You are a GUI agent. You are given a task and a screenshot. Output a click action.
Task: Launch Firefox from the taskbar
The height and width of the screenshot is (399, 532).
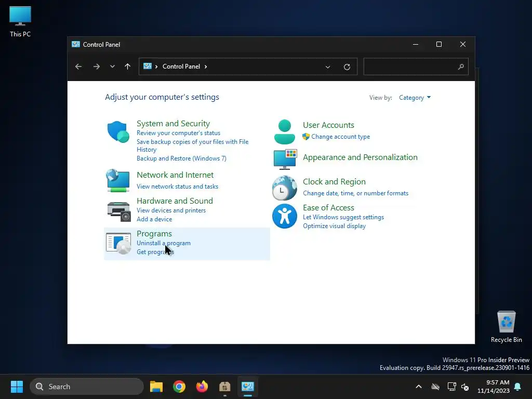(202, 387)
